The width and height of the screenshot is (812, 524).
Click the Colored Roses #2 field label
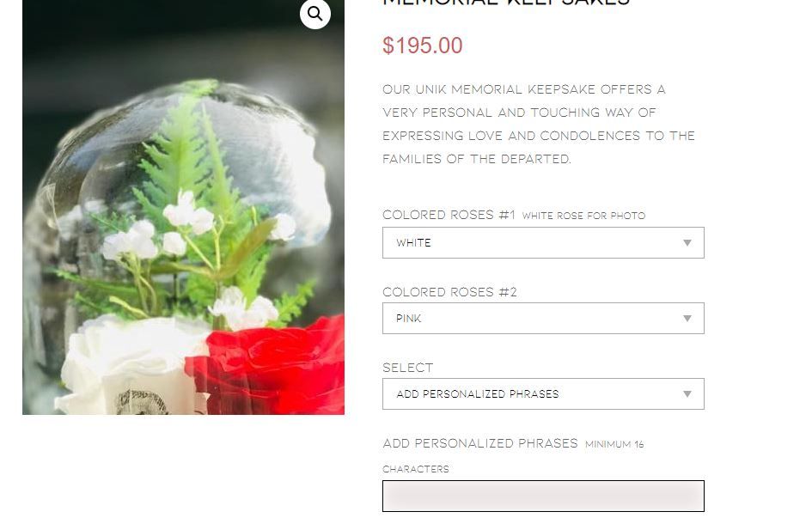pyautogui.click(x=449, y=291)
